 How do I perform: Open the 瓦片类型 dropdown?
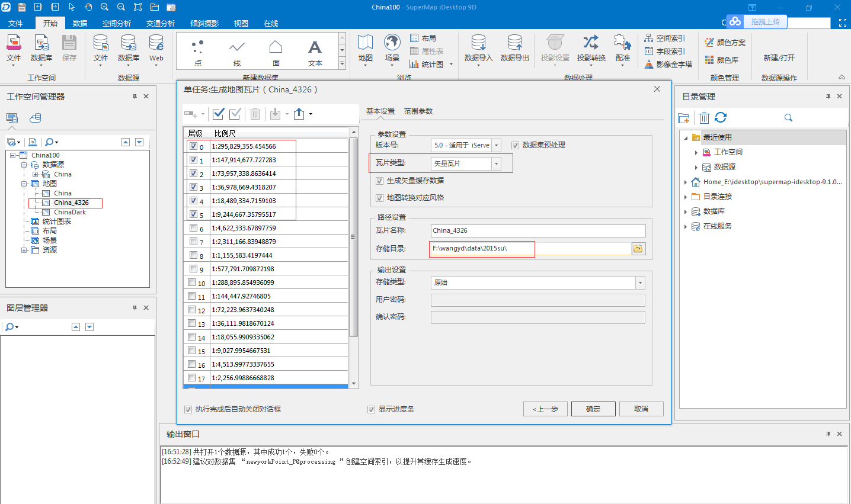click(496, 163)
